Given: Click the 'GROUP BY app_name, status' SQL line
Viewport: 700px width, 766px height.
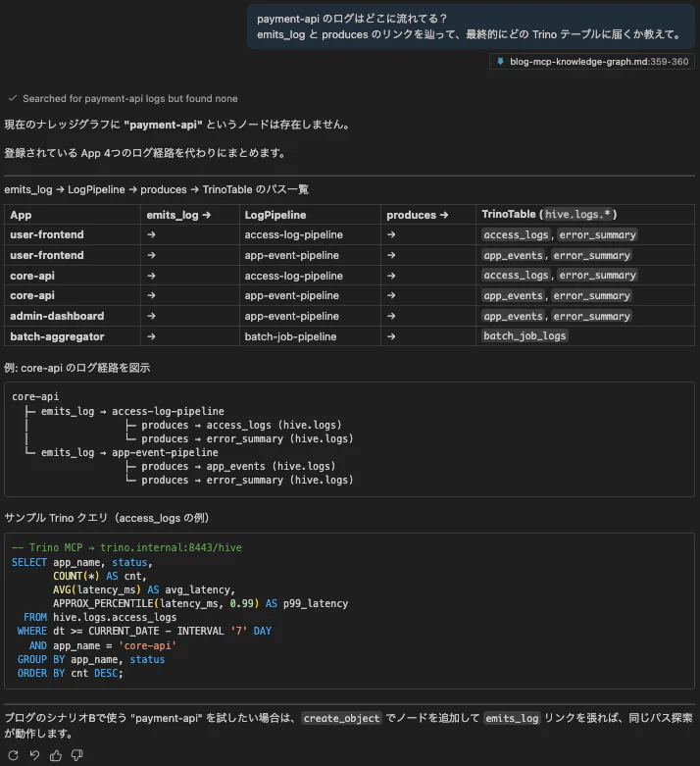Looking at the screenshot, I should [91, 659].
